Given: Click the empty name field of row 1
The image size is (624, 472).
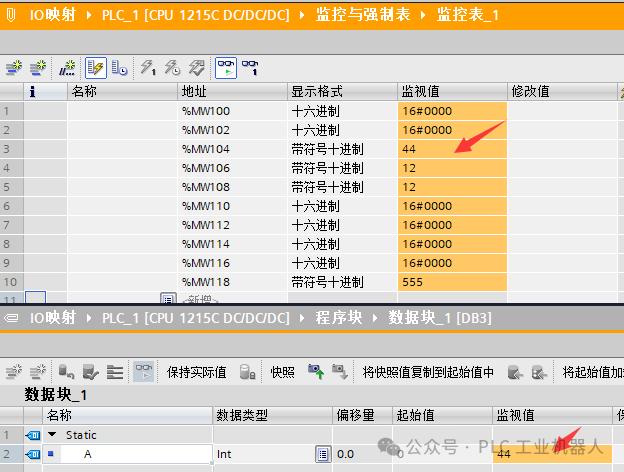Looking at the screenshot, I should 122,111.
